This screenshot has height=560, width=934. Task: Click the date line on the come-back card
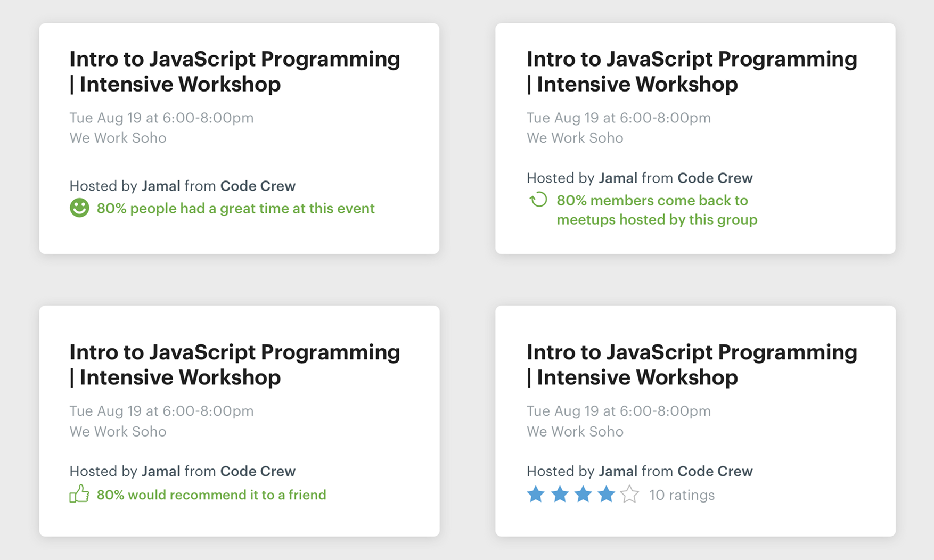click(x=619, y=118)
